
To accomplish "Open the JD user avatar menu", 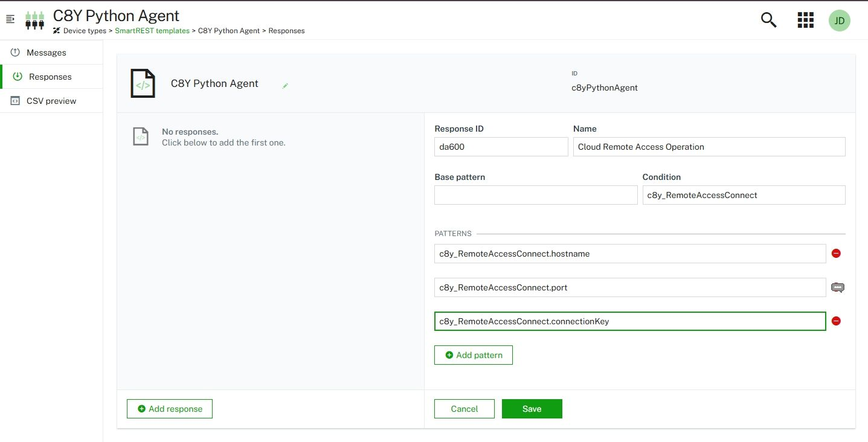I will [x=839, y=20].
